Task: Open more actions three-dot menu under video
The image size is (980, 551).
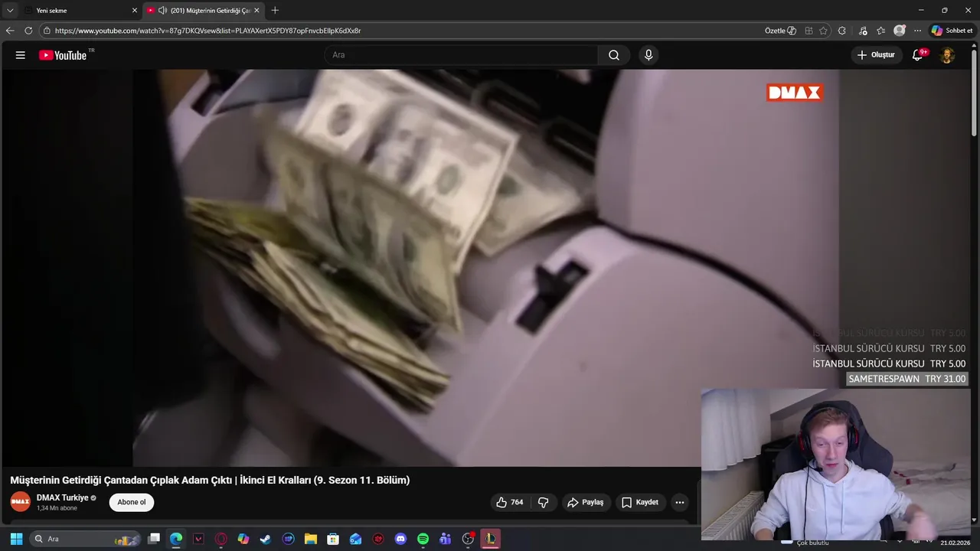Action: click(680, 502)
